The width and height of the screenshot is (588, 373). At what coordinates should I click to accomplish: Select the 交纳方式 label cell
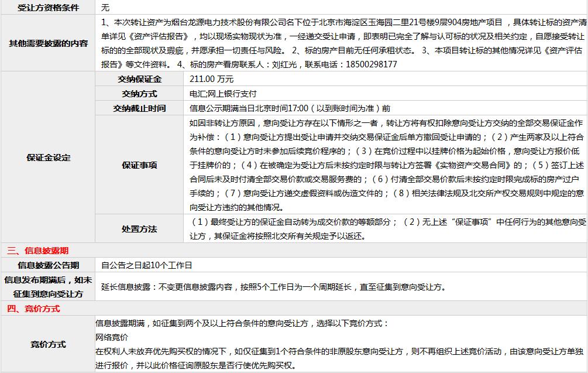[x=139, y=94]
